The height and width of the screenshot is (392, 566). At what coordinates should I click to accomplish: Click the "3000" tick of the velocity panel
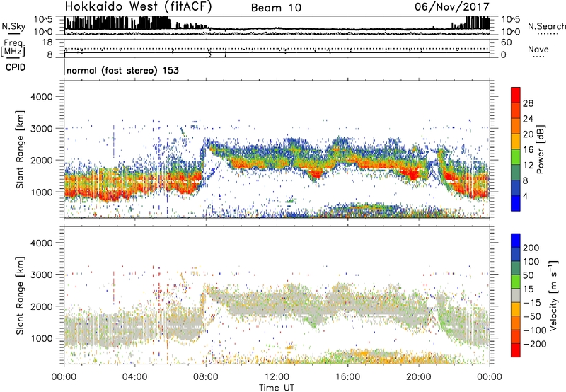tap(41, 275)
